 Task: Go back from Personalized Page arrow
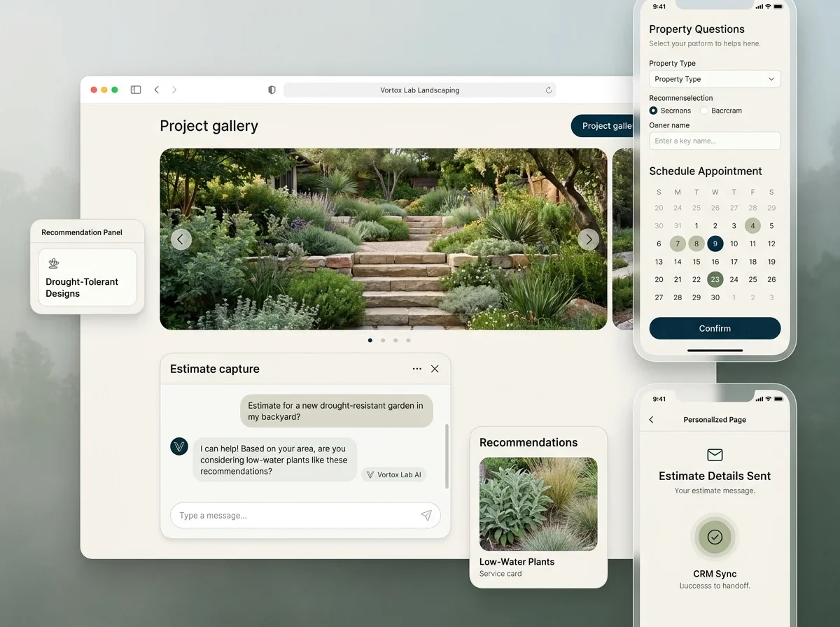(651, 420)
